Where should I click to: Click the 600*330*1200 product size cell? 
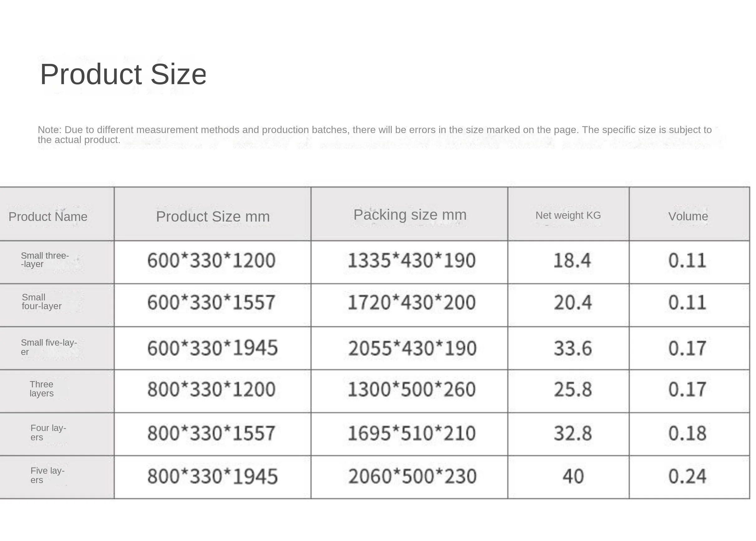211,261
